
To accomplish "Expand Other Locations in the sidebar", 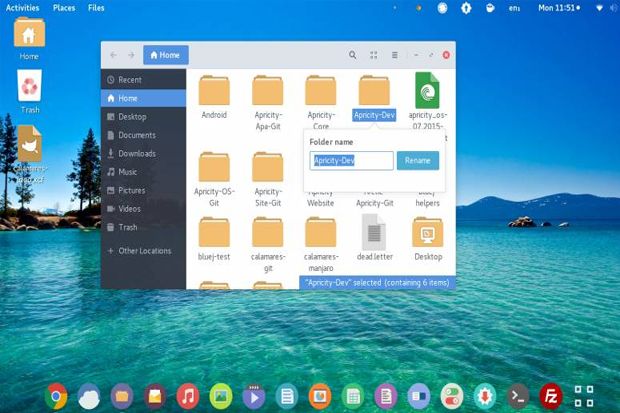I will [x=144, y=251].
